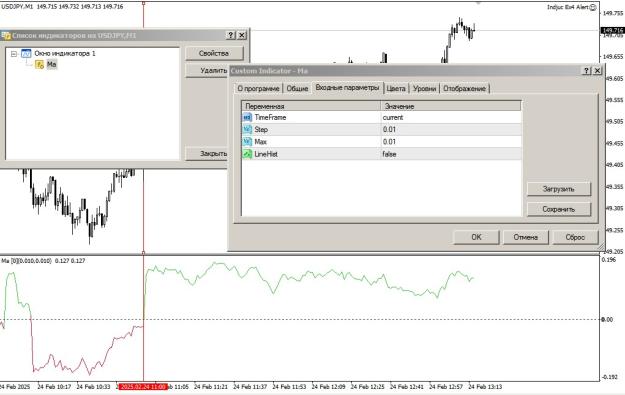The height and width of the screenshot is (395, 625).
Task: Confirm with the OK button
Action: click(x=476, y=237)
